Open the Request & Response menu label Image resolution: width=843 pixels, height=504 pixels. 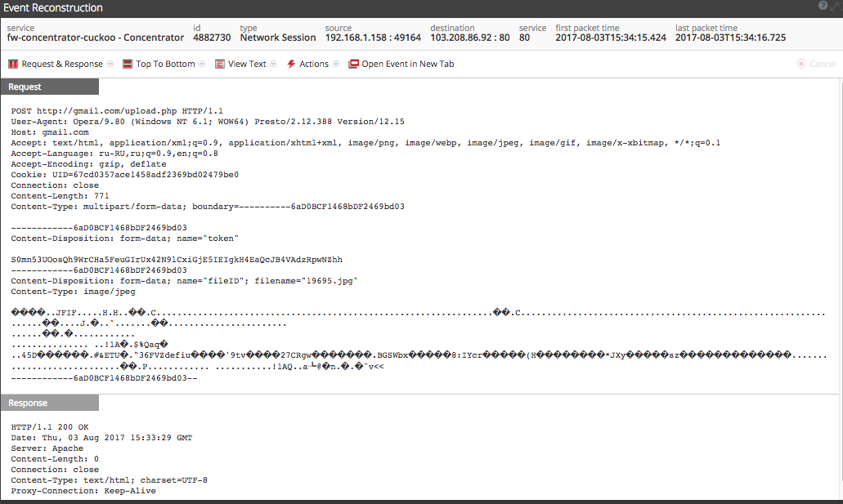click(x=62, y=64)
